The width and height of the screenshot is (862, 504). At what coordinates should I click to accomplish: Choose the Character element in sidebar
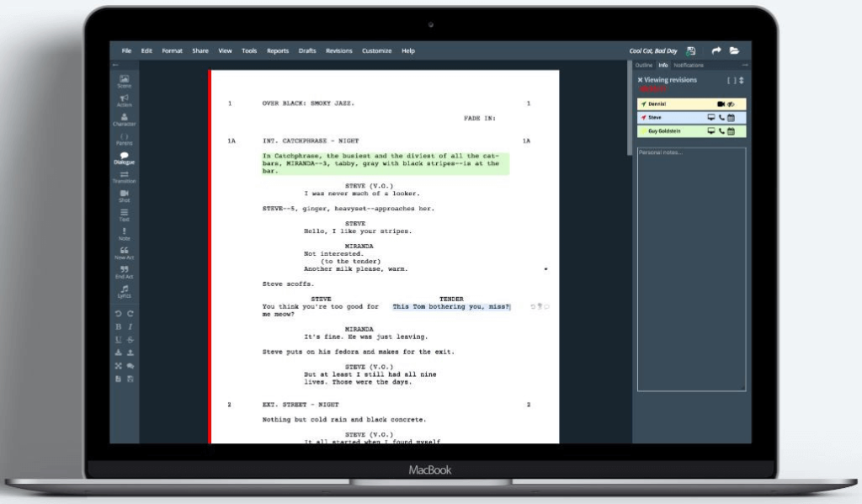tap(124, 119)
